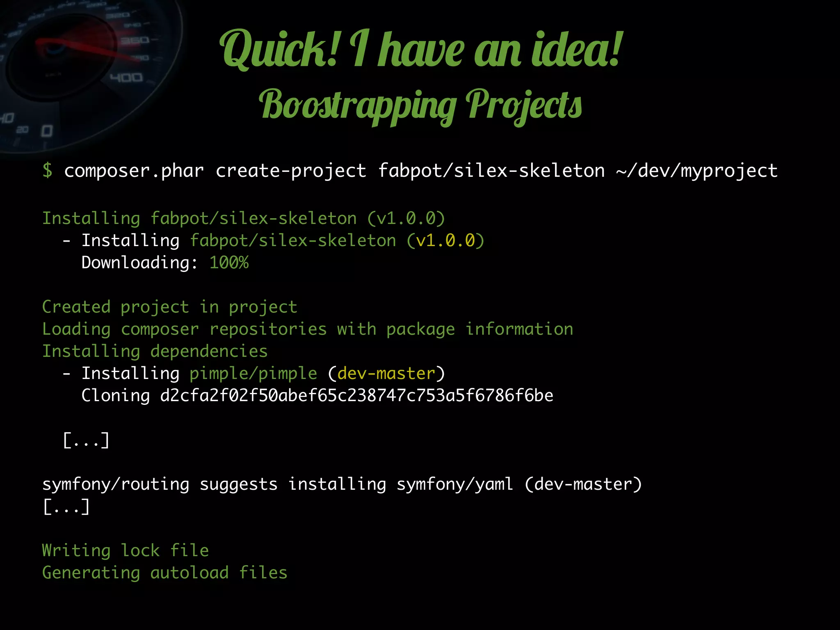
Task: Click the 'Quick! I have an idea!' title
Action: click(421, 49)
